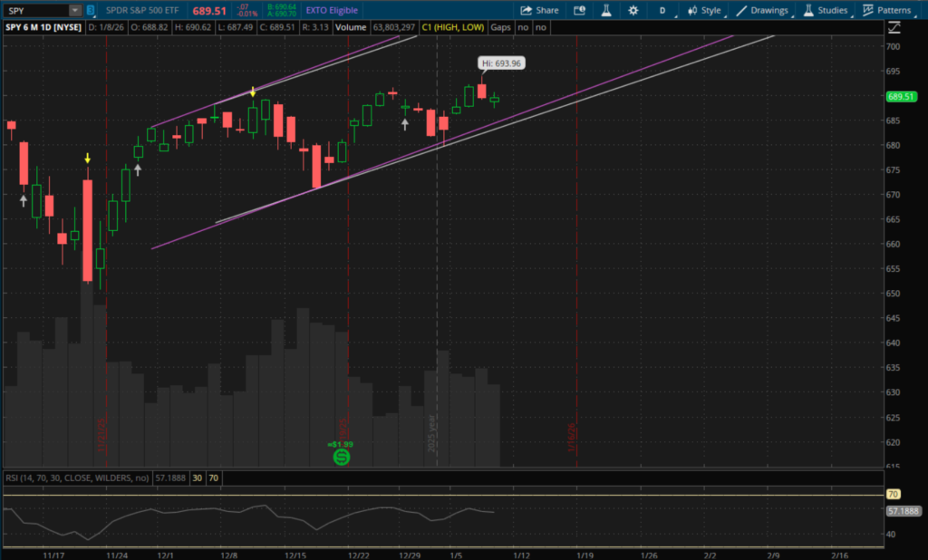Click the flask Edit Studies icon
Screen dimensions: 928x560
[604, 10]
